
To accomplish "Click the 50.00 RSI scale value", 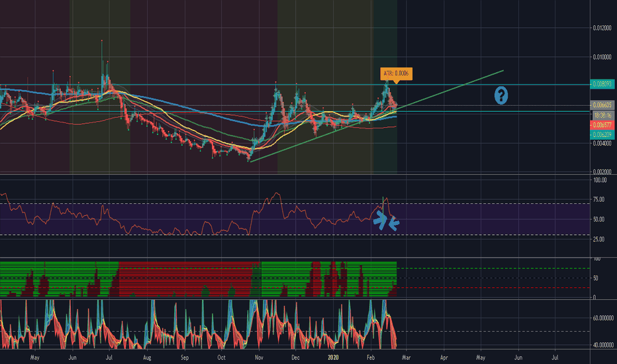I will coord(599,220).
